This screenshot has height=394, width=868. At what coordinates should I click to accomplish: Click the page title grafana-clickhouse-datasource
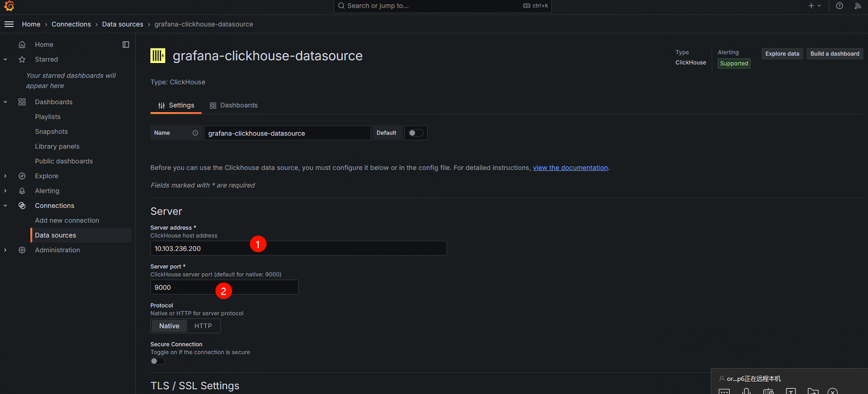tap(268, 56)
